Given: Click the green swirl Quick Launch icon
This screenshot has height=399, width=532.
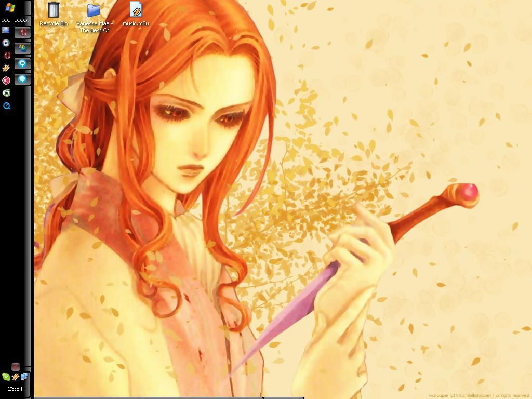Looking at the screenshot, I should click(x=6, y=93).
